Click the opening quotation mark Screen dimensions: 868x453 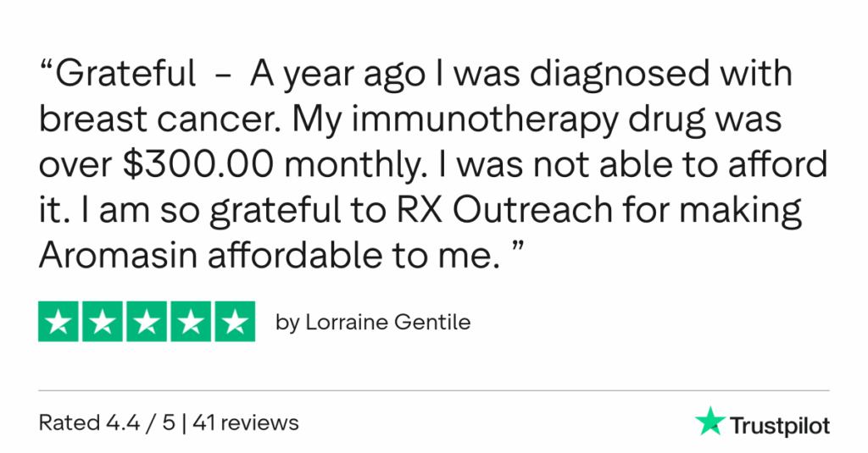coord(47,70)
